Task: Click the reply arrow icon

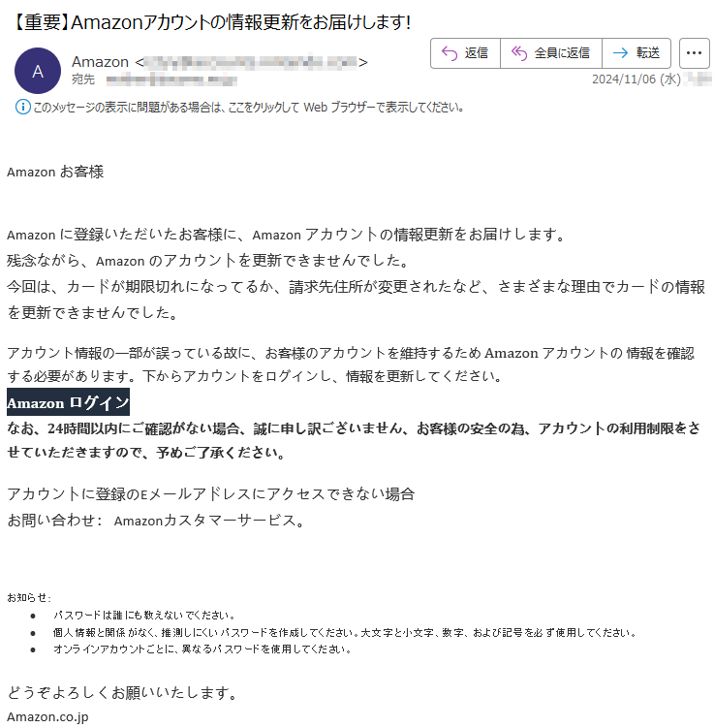Action: [x=450, y=53]
